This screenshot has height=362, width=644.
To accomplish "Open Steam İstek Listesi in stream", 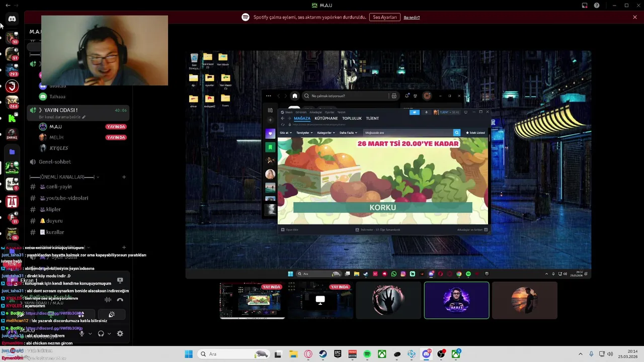I will point(475,133).
